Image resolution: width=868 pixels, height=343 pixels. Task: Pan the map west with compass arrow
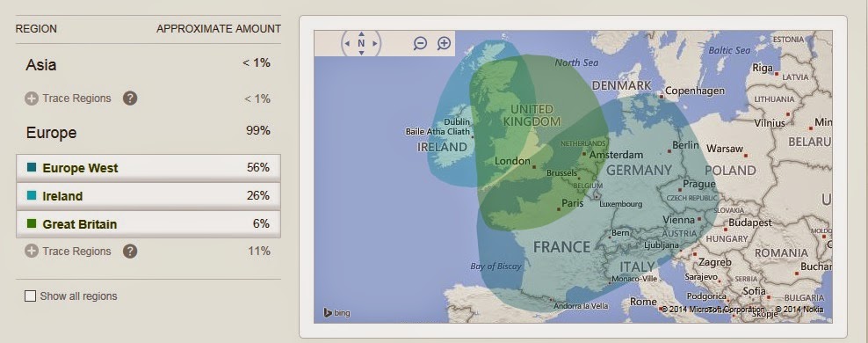click(347, 43)
